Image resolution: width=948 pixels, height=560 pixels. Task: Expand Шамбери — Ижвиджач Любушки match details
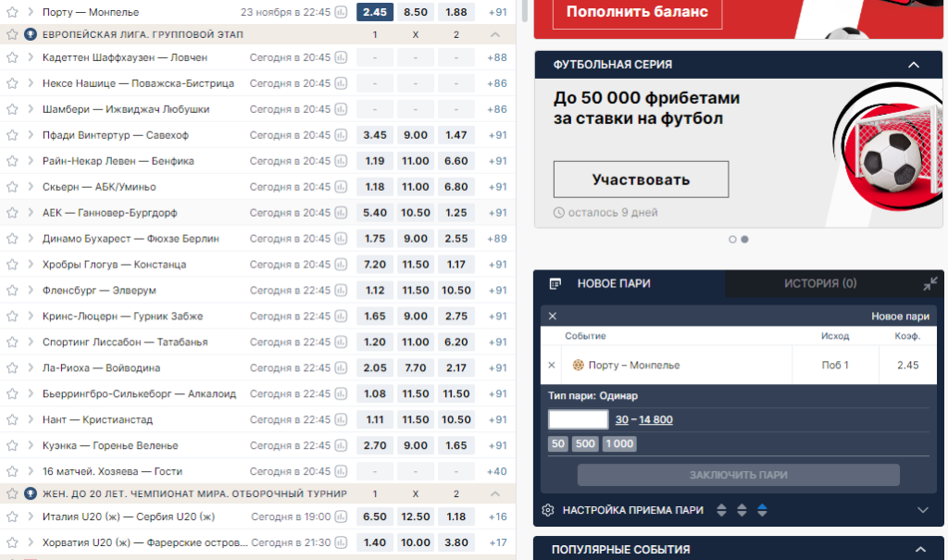click(x=31, y=109)
